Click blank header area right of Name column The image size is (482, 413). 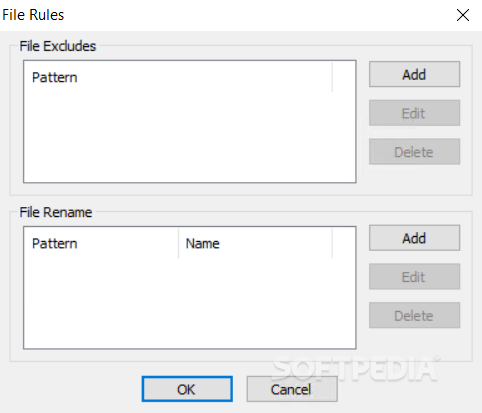[344, 243]
